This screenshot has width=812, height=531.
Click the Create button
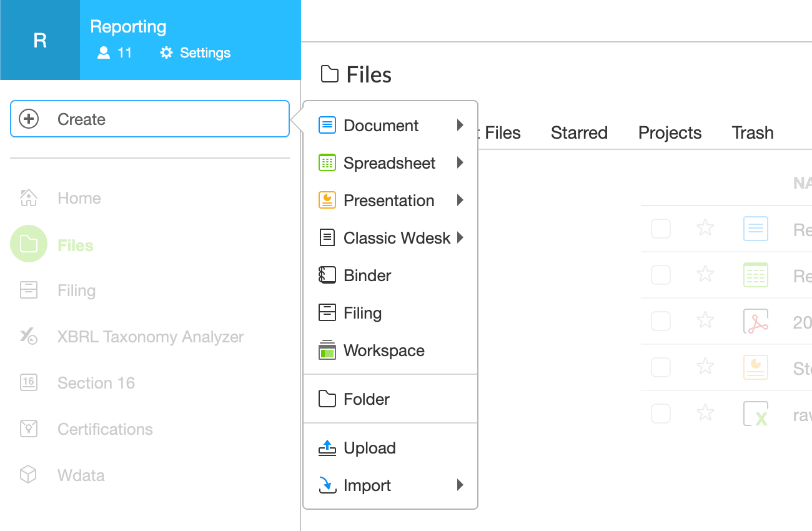[150, 119]
